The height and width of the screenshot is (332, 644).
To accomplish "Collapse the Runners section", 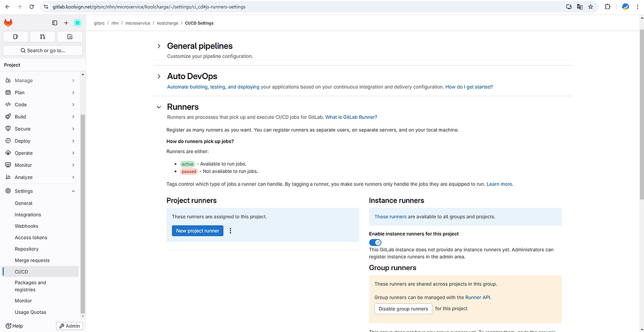I will click(x=159, y=107).
